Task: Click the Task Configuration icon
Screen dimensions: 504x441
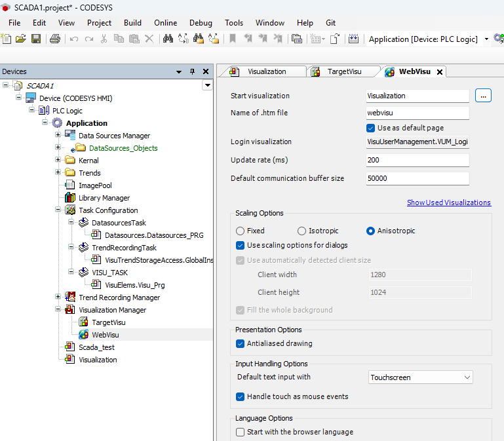Action: (70, 210)
